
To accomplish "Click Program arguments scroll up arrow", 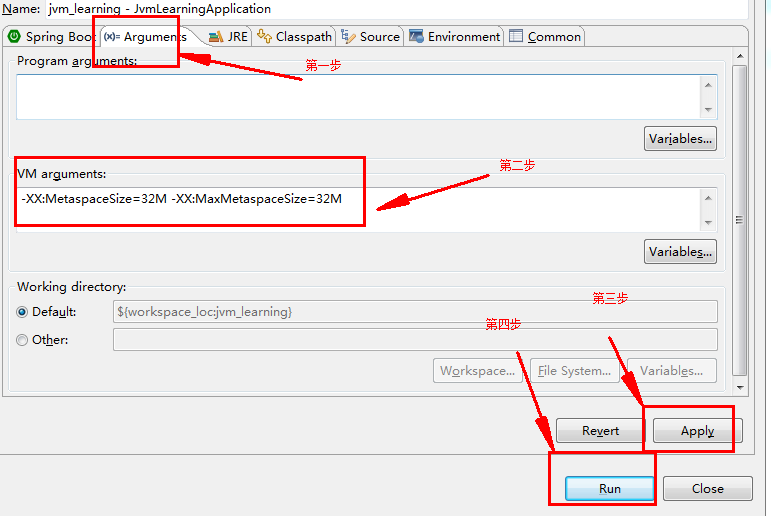I will (709, 85).
